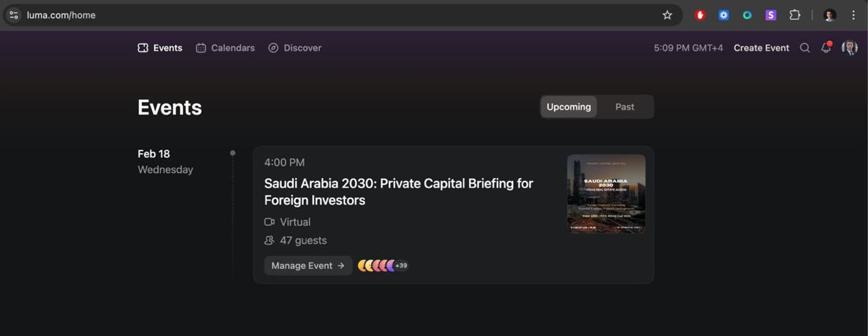868x336 pixels.
Task: Open the blue gear extension icon
Action: pos(724,15)
